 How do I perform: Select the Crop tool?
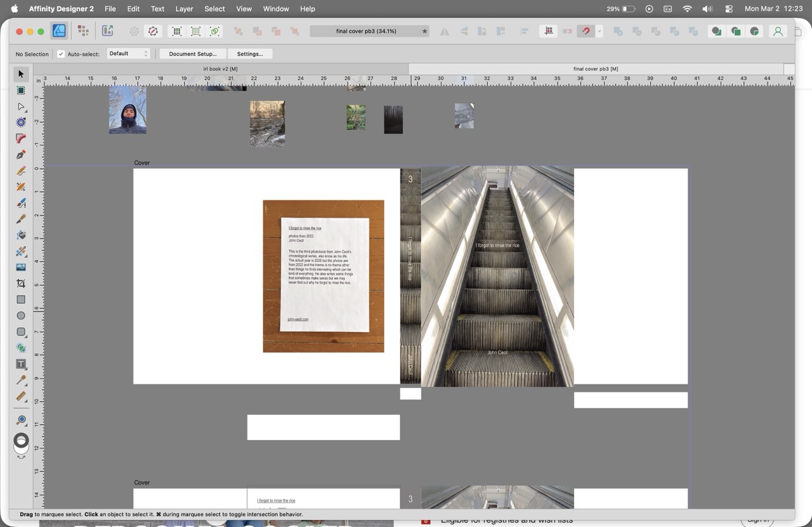click(x=21, y=283)
